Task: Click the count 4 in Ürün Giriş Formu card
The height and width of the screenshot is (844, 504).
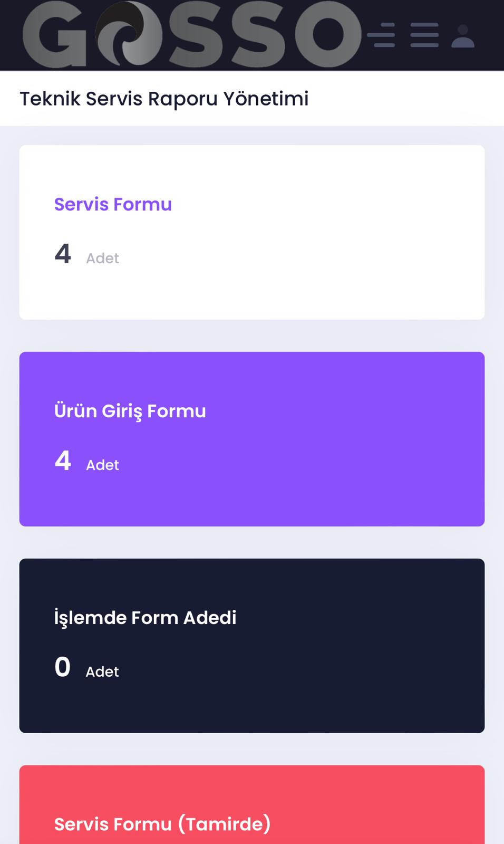Action: 63,461
